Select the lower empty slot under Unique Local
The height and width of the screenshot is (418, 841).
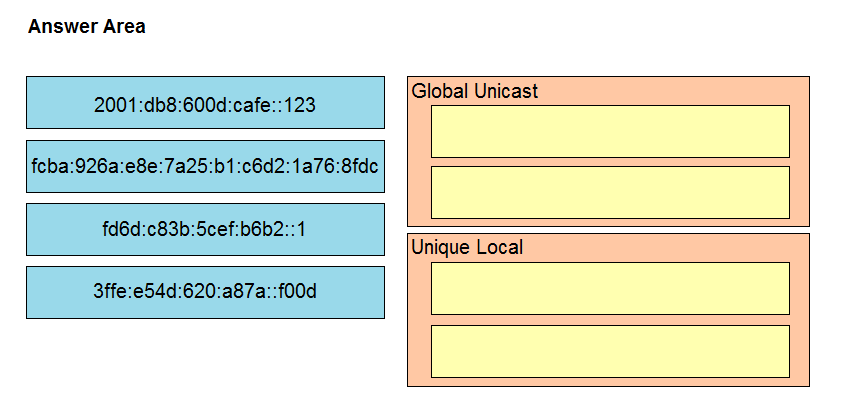[610, 351]
